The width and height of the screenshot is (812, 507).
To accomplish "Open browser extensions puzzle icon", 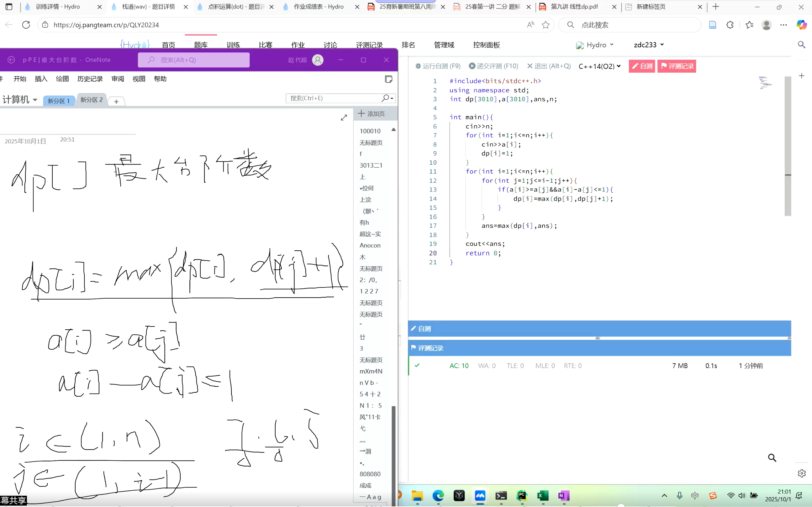I will pyautogui.click(x=730, y=25).
